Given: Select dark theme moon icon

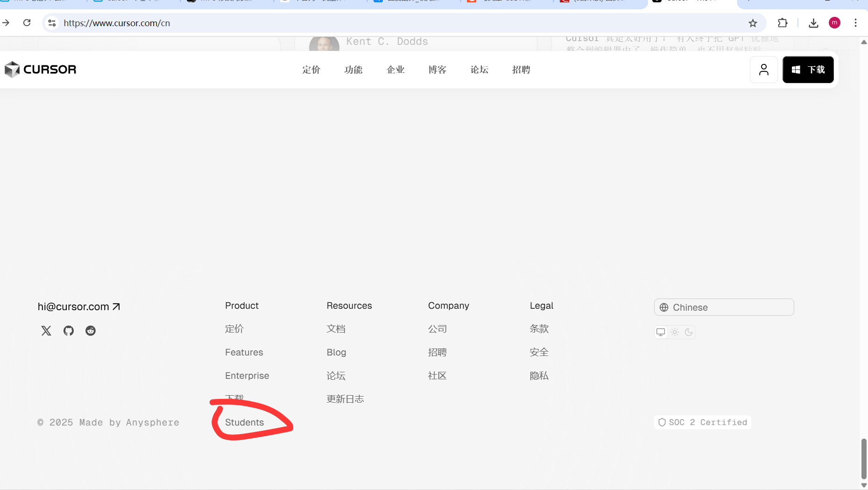Looking at the screenshot, I should [x=689, y=332].
